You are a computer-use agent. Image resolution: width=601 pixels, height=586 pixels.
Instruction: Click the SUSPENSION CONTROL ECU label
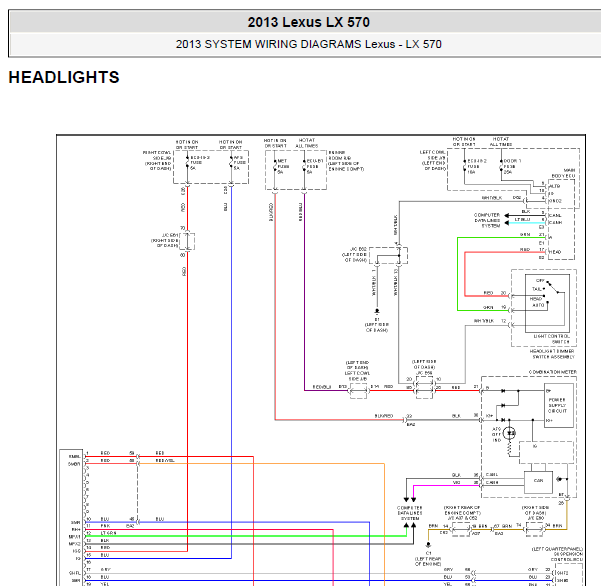pyautogui.click(x=567, y=557)
